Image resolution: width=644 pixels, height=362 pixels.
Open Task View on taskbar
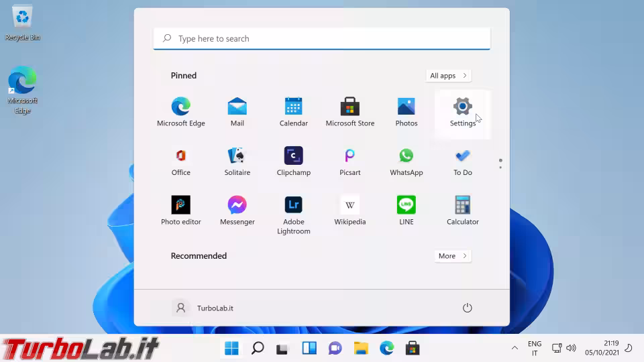coord(283,348)
